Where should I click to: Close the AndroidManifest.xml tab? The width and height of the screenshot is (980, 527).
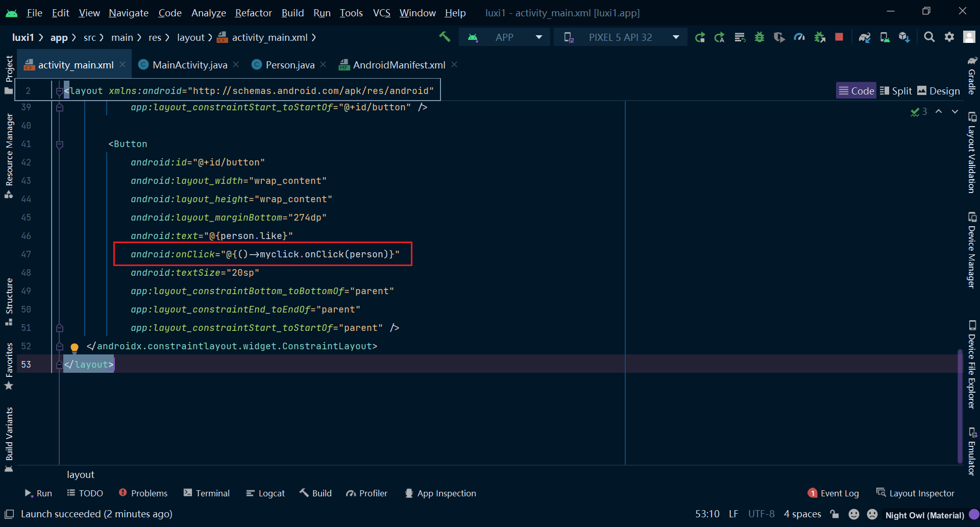coord(454,64)
